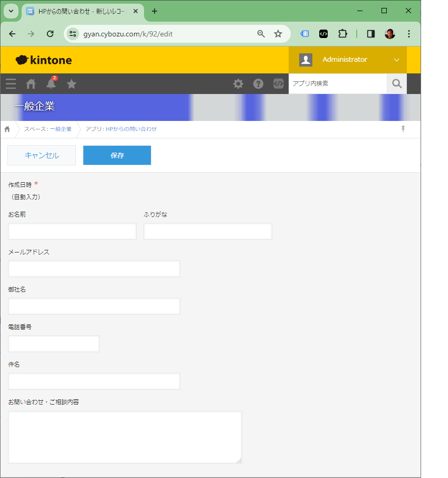The width and height of the screenshot is (448, 478).
Task: Click the メールアドレス input field
Action: pos(94,268)
